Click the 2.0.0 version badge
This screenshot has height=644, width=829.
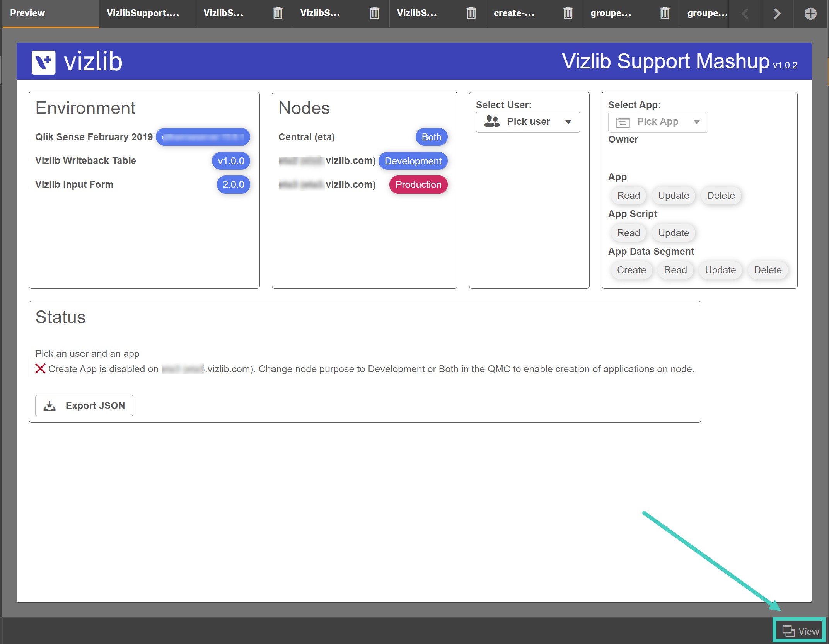(x=233, y=184)
